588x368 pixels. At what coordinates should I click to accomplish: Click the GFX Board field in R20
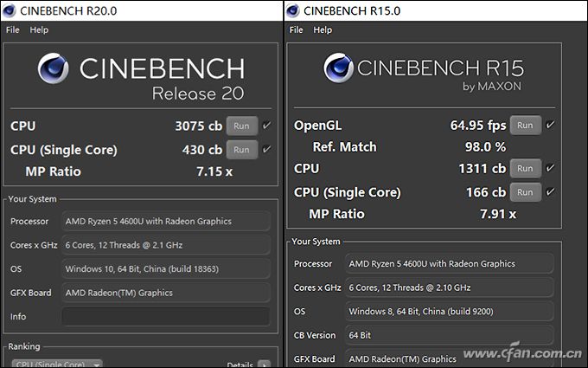(x=166, y=293)
